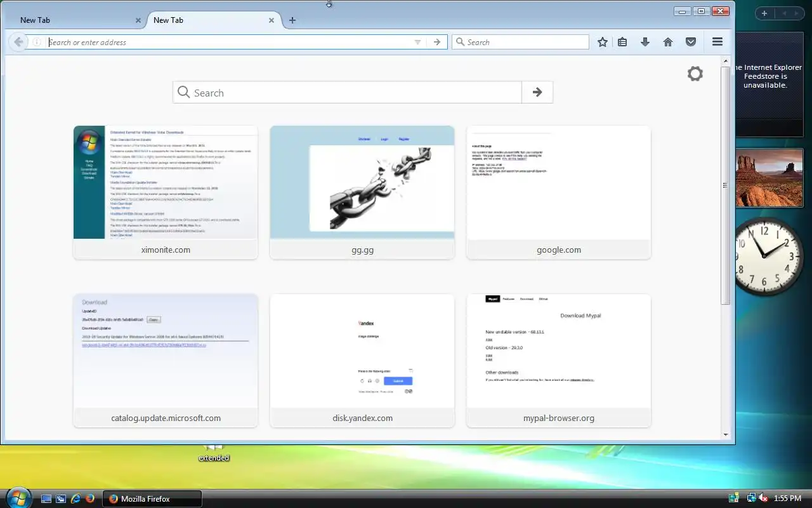Select Mozilla Firefox taskbar button
This screenshot has width=812, height=508.
click(151, 499)
